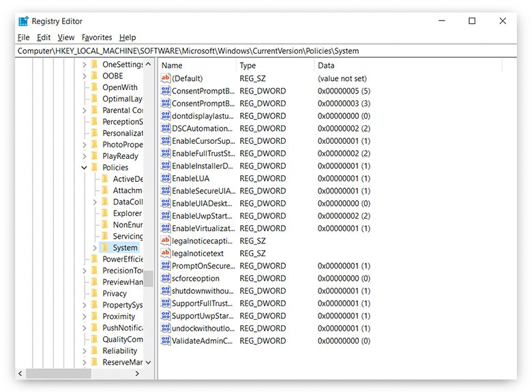Click the EnableLUA DWORD value icon
This screenshot has width=532, height=392.
coord(165,178)
